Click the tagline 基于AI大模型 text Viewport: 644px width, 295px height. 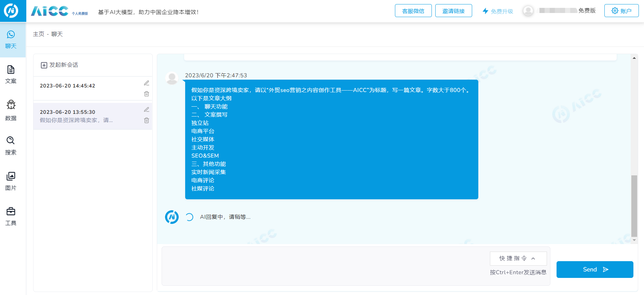pyautogui.click(x=148, y=12)
